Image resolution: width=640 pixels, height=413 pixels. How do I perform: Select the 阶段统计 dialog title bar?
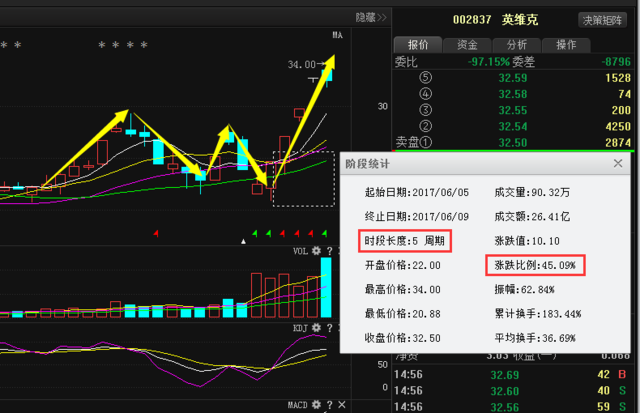click(x=485, y=164)
